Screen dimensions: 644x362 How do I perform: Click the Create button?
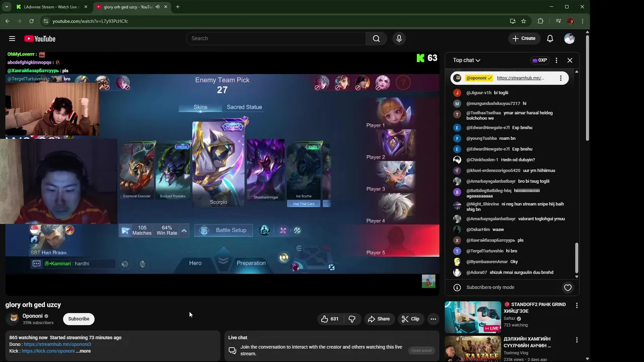(524, 39)
